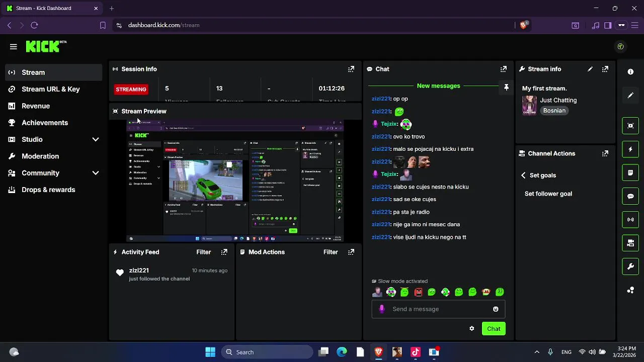Viewport: 644px width, 362px height.
Task: Toggle Activity Feed lightning widget in right rail
Action: pyautogui.click(x=630, y=149)
